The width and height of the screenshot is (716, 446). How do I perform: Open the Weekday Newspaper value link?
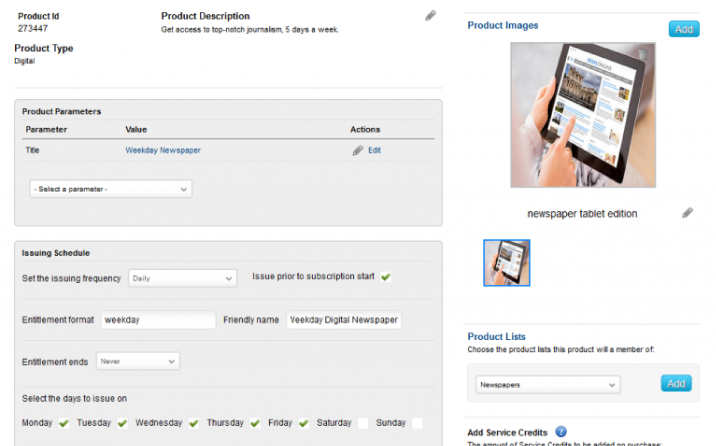tap(163, 150)
